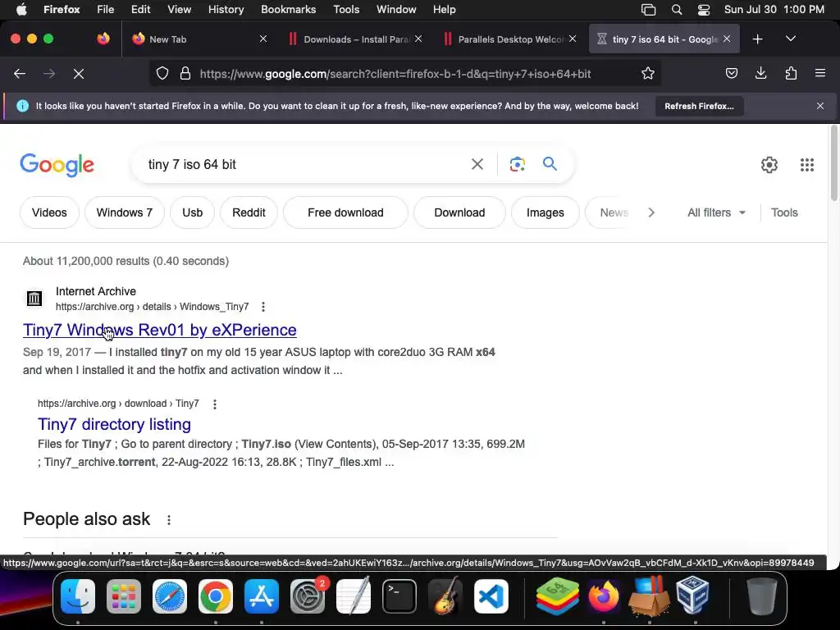Image resolution: width=840 pixels, height=630 pixels.
Task: Open the tracking protection shield icon
Action: [162, 74]
